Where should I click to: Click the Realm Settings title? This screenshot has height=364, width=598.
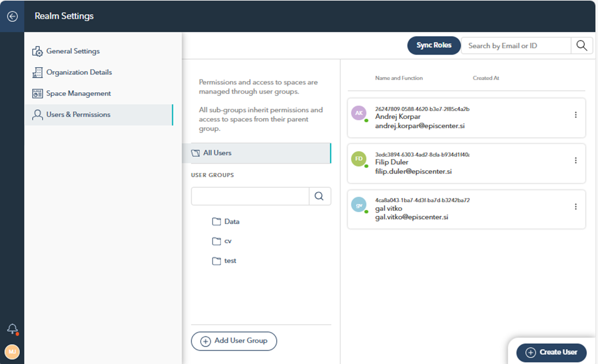pyautogui.click(x=64, y=16)
